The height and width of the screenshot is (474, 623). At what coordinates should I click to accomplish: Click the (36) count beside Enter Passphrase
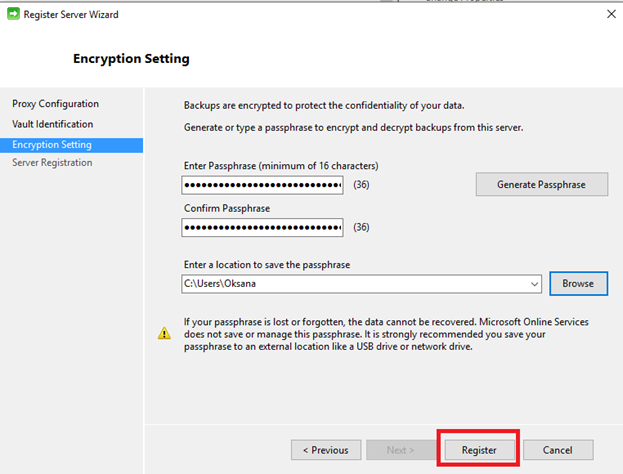pyautogui.click(x=362, y=185)
